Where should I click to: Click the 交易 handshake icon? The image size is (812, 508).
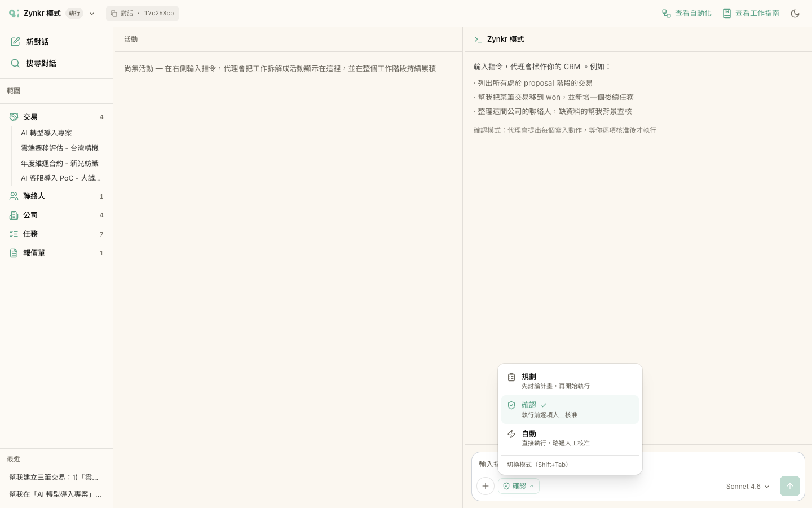14,117
